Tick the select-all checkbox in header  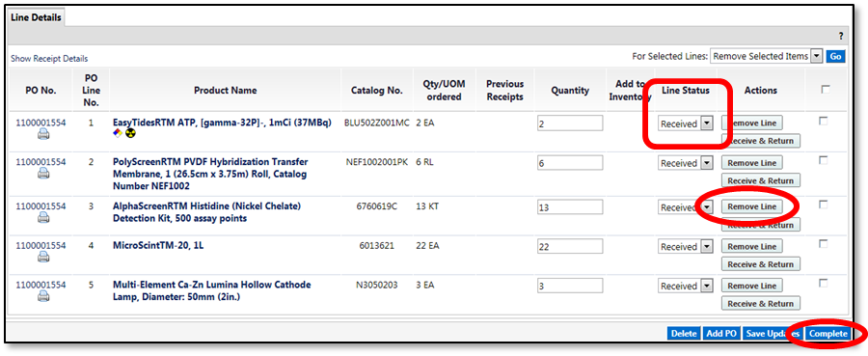coord(826,89)
